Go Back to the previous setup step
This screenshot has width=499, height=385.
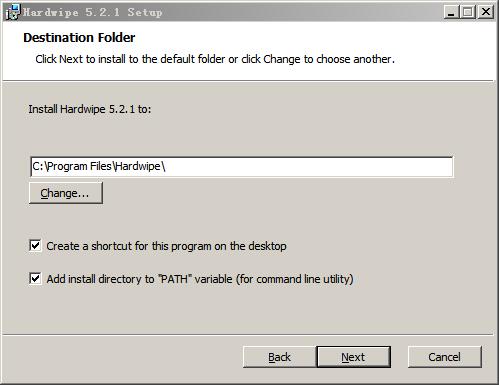click(279, 357)
